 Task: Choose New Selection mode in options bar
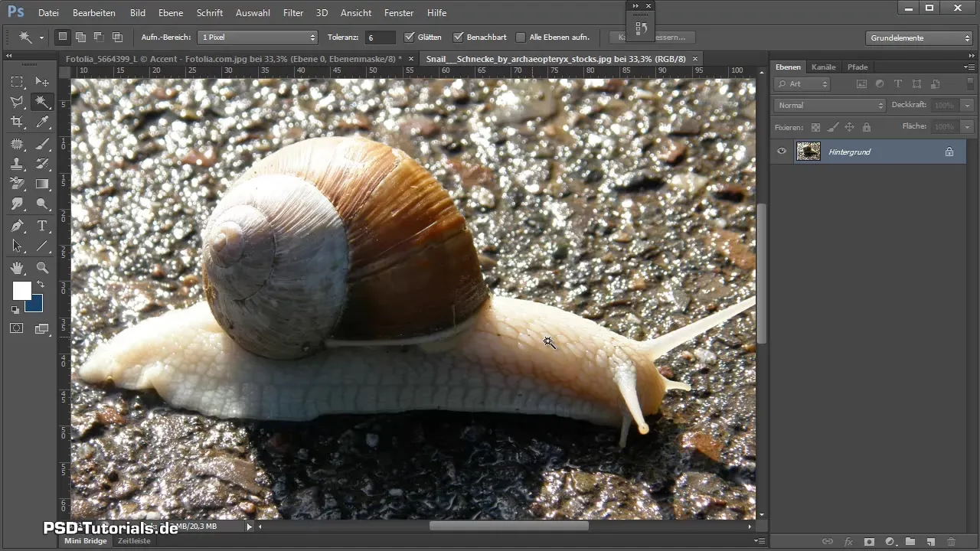[x=63, y=37]
